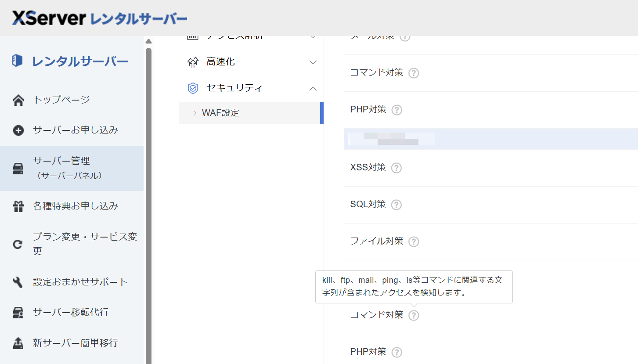
Task: Show help for SQL対策
Action: [396, 205]
